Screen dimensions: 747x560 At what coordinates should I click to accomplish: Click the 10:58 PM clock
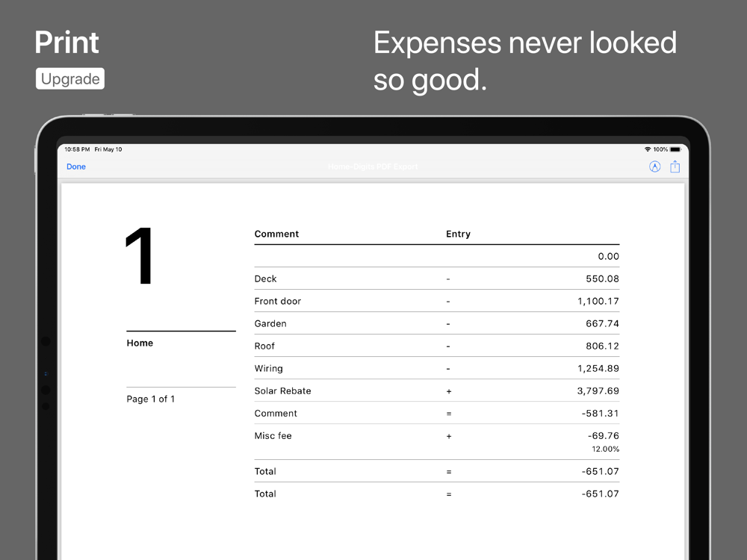(77, 149)
